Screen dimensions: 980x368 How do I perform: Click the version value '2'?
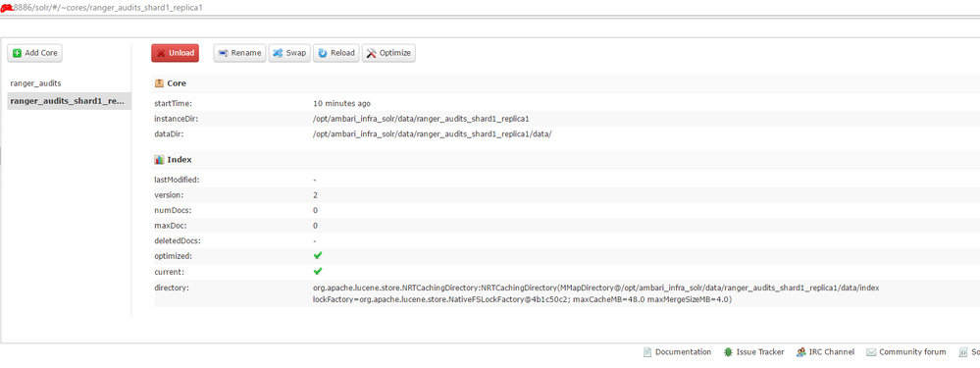pos(316,195)
